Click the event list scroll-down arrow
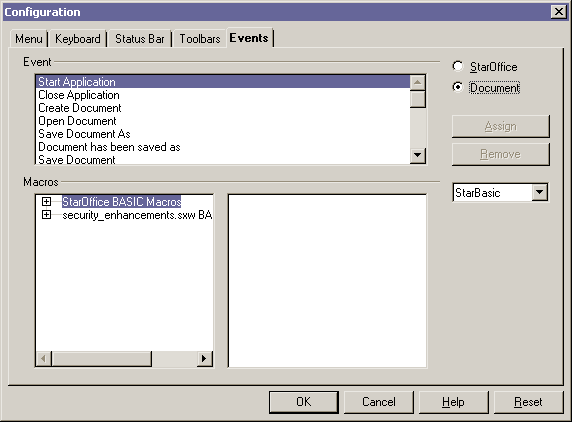 coord(418,156)
